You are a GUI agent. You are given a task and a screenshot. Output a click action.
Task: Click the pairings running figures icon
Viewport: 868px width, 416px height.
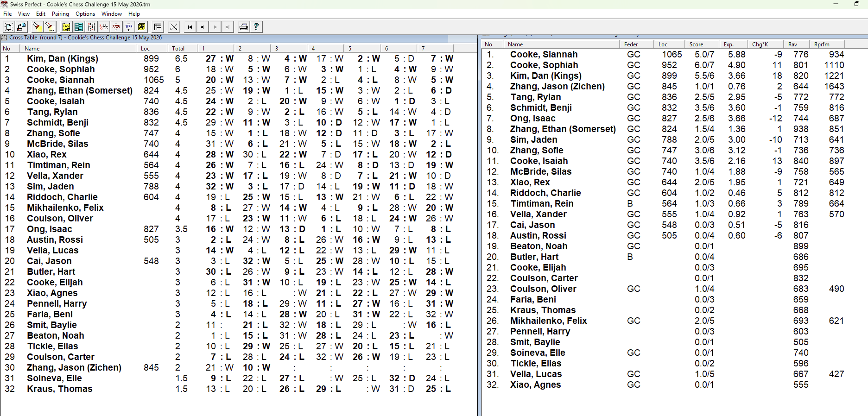click(x=104, y=27)
